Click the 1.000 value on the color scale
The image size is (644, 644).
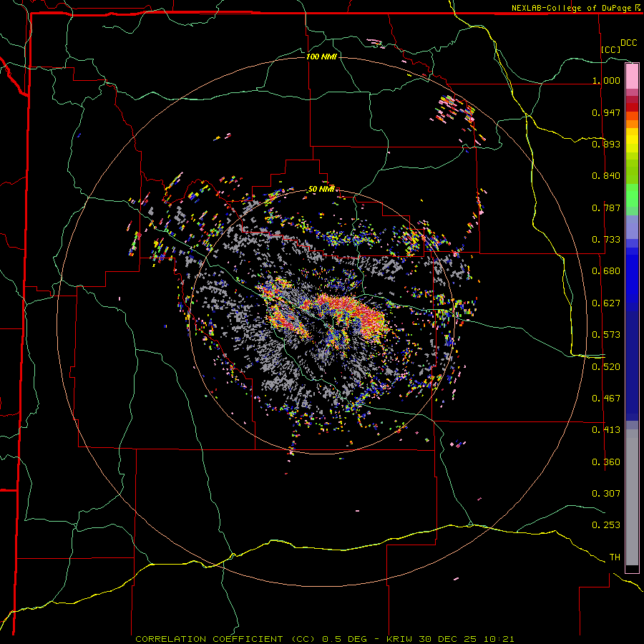point(606,80)
